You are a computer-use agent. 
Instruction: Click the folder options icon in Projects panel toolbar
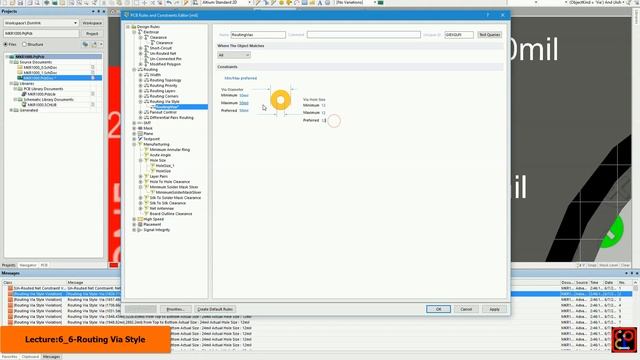(94, 44)
